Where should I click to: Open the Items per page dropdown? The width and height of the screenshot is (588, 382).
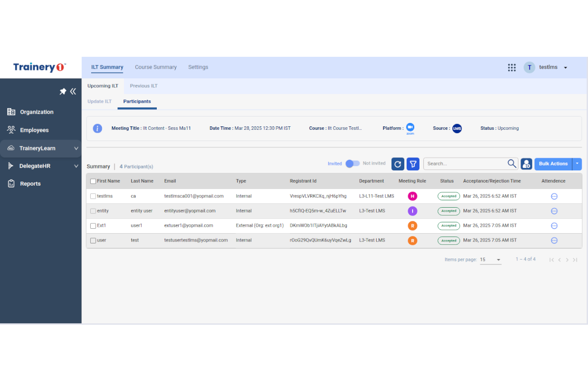(490, 260)
